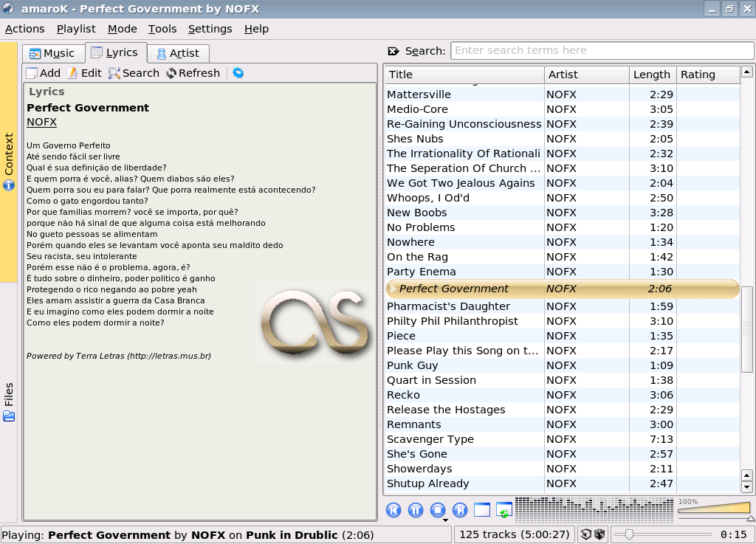Screen dimensions: 756x544
Task: Click the playlist vertical scrollbar handle
Action: (x=747, y=330)
